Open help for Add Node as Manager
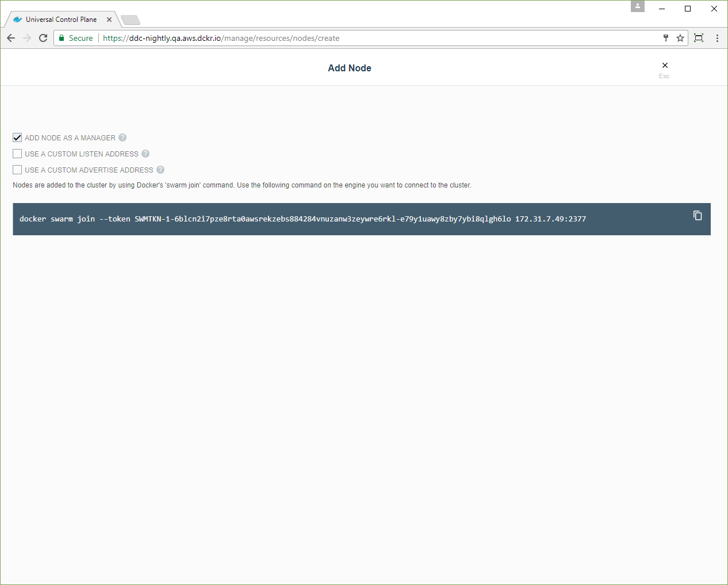 (122, 137)
